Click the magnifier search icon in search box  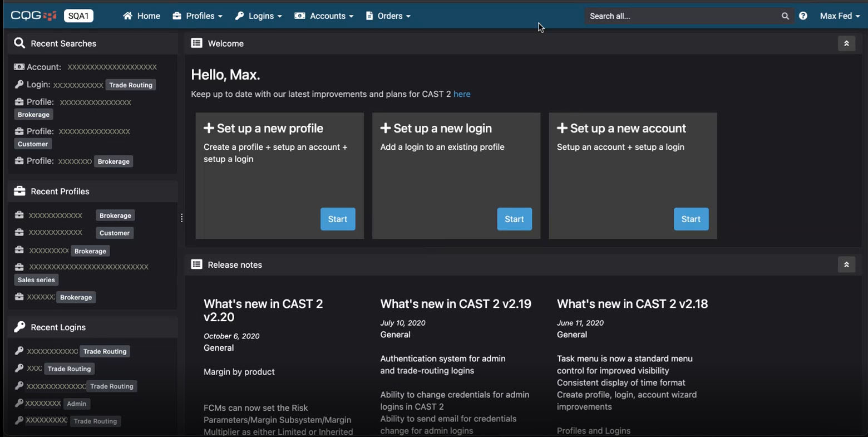[785, 16]
